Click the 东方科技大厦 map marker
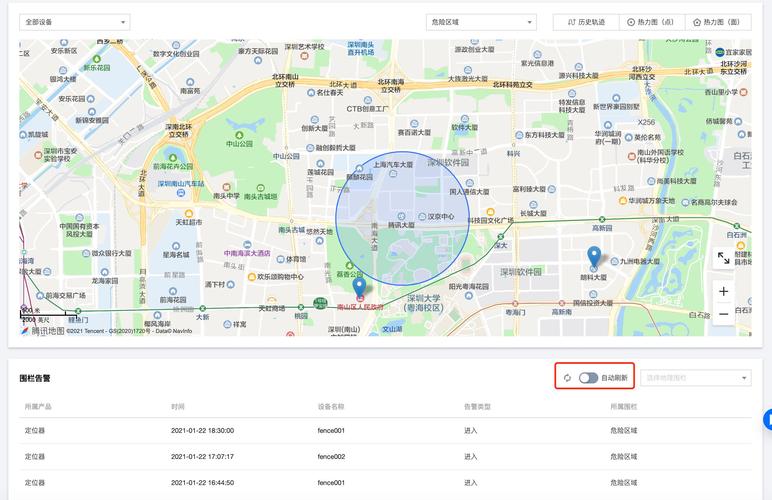 click(x=519, y=135)
